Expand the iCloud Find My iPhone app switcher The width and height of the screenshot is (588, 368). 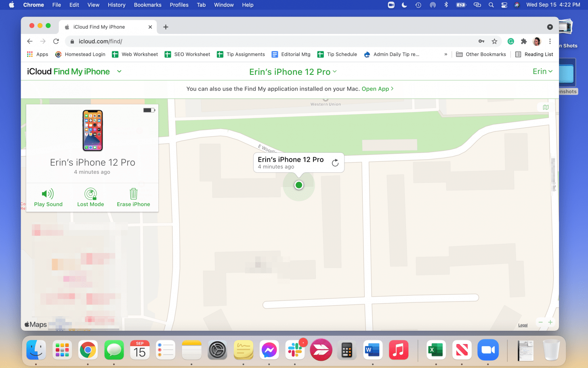[x=119, y=71]
